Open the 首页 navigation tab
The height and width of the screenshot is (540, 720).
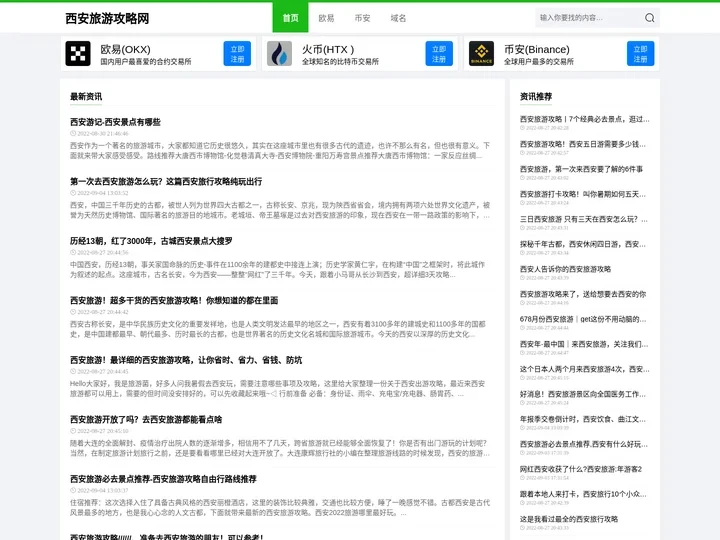[290, 17]
